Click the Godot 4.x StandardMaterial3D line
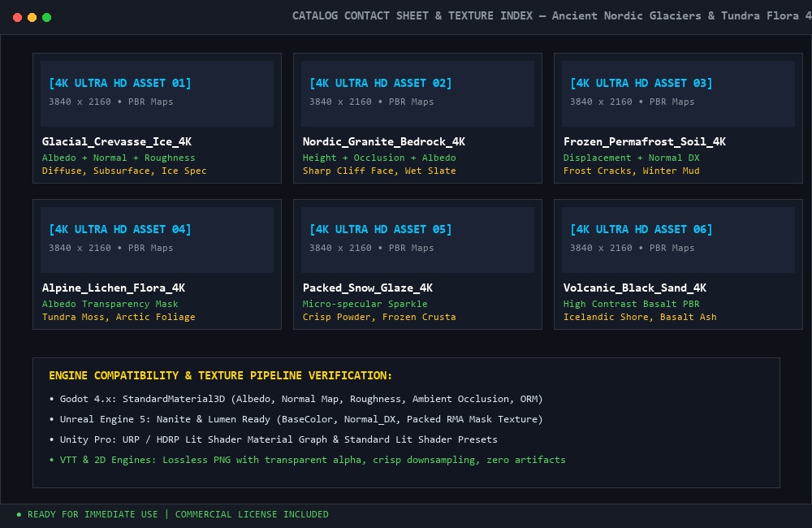This screenshot has height=528, width=812. 296,399
